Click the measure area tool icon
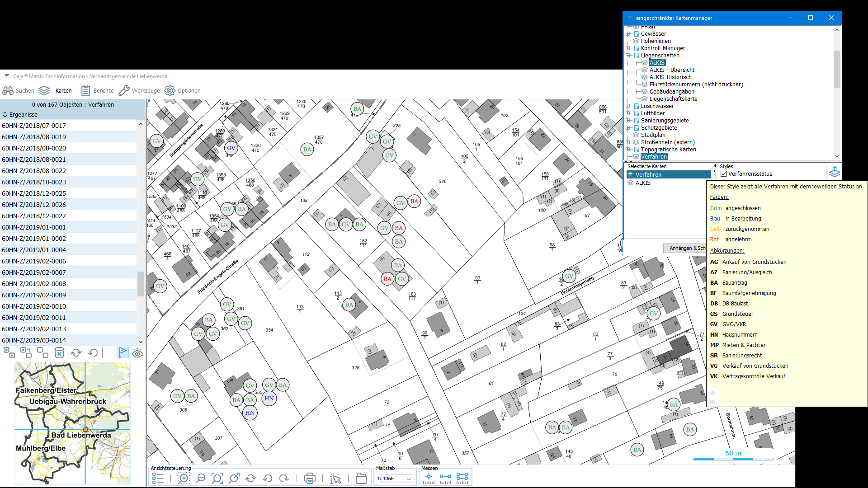This screenshot has height=488, width=868. 462,478
